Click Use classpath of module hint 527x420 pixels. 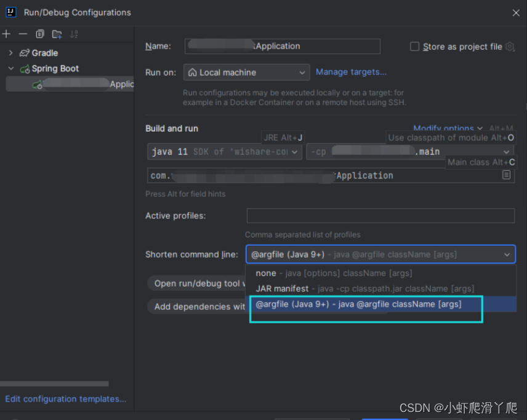coord(451,138)
